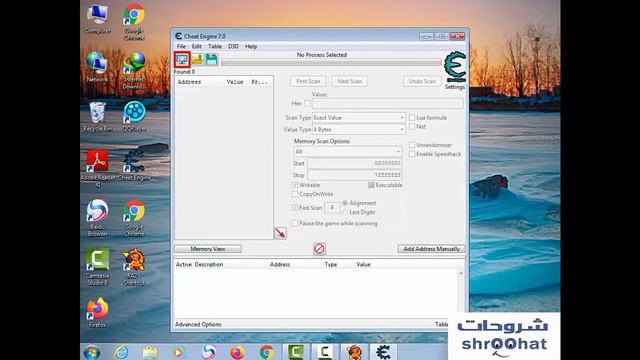Select the RAZ Shortcut desktop icon
The height and width of the screenshot is (360, 640).
(134, 267)
